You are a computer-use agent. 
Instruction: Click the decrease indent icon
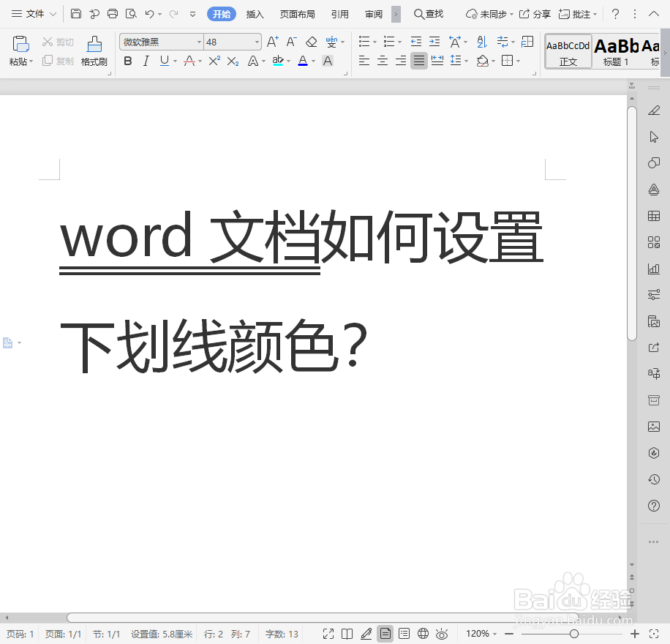point(415,42)
